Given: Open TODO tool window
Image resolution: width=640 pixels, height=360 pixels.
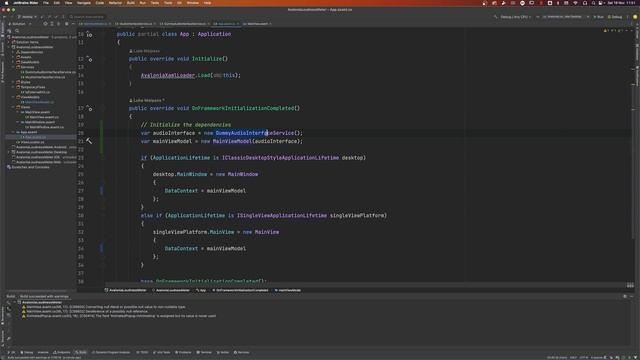Looking at the screenshot, I should 142,352.
